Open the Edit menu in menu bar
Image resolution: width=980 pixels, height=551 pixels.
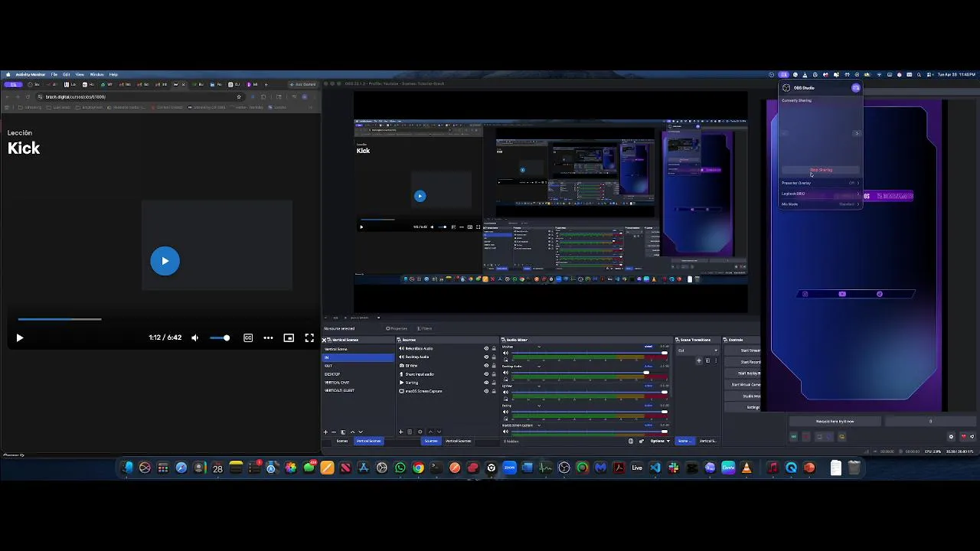tap(67, 74)
